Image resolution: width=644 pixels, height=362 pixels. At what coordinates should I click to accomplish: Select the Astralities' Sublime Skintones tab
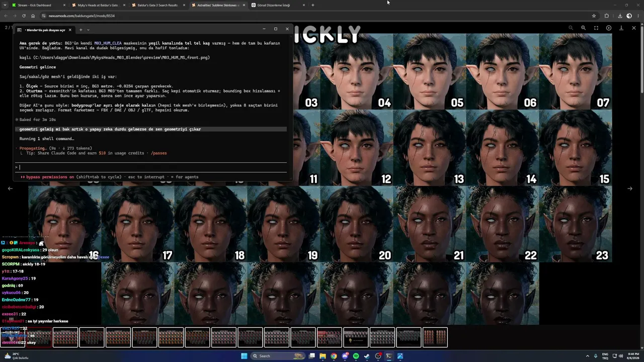tap(218, 5)
